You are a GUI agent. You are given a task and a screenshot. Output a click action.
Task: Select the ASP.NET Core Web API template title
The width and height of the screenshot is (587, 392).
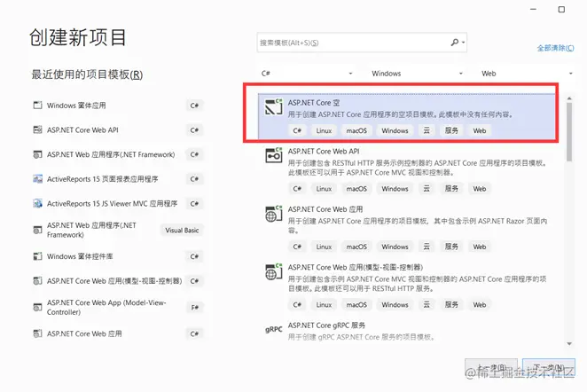324,152
